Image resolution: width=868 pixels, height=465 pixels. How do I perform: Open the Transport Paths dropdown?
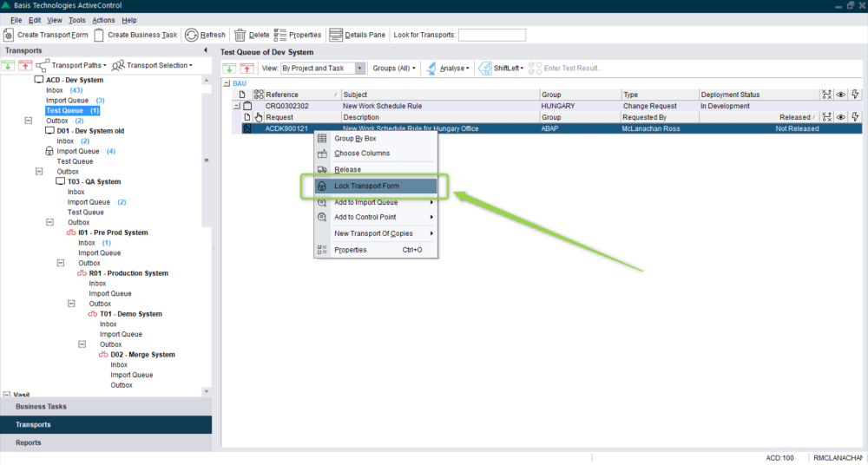coord(71,65)
